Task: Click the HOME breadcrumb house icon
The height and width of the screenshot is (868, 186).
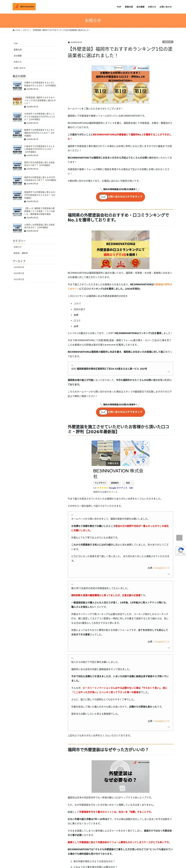Action: (x=13, y=30)
